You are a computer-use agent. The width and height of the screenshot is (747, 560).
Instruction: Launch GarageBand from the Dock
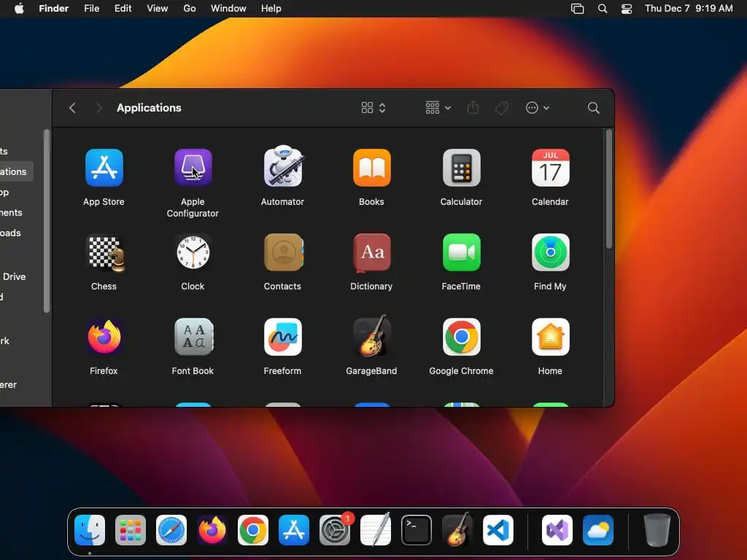click(x=457, y=529)
